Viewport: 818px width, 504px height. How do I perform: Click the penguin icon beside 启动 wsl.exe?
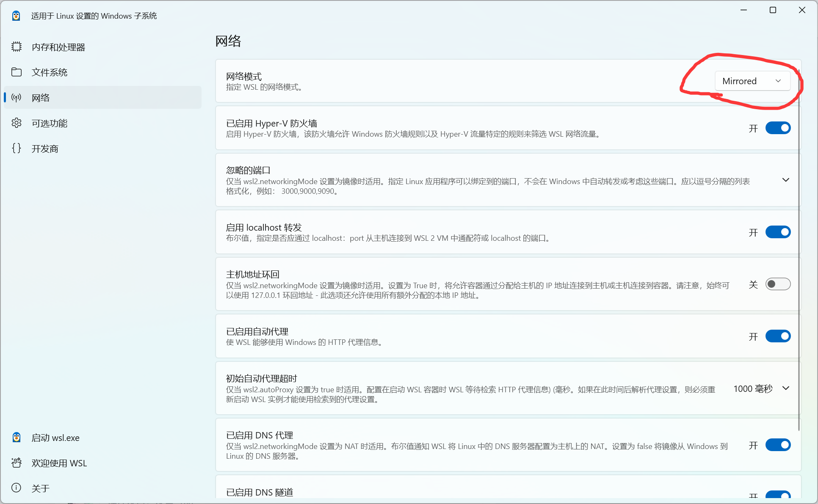[x=16, y=437]
